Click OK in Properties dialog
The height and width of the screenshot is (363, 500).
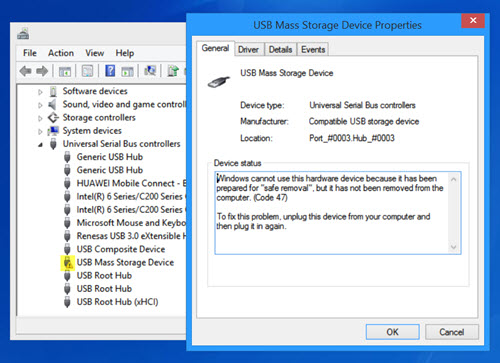[392, 332]
